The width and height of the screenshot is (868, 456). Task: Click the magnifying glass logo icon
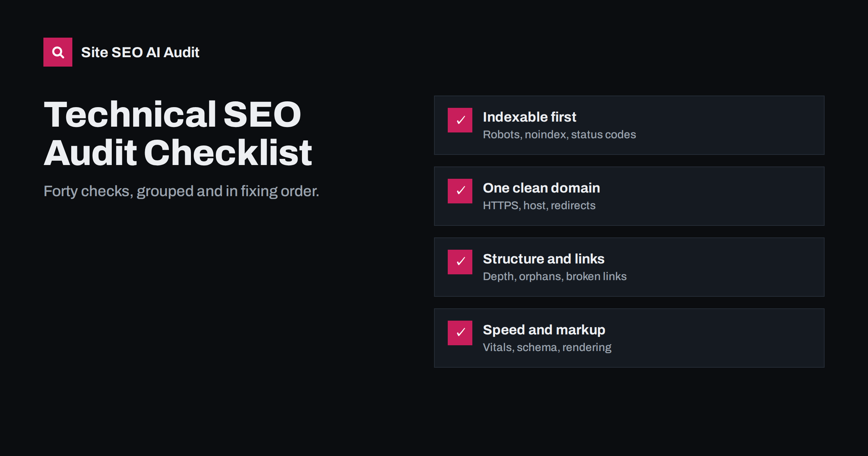tap(58, 52)
